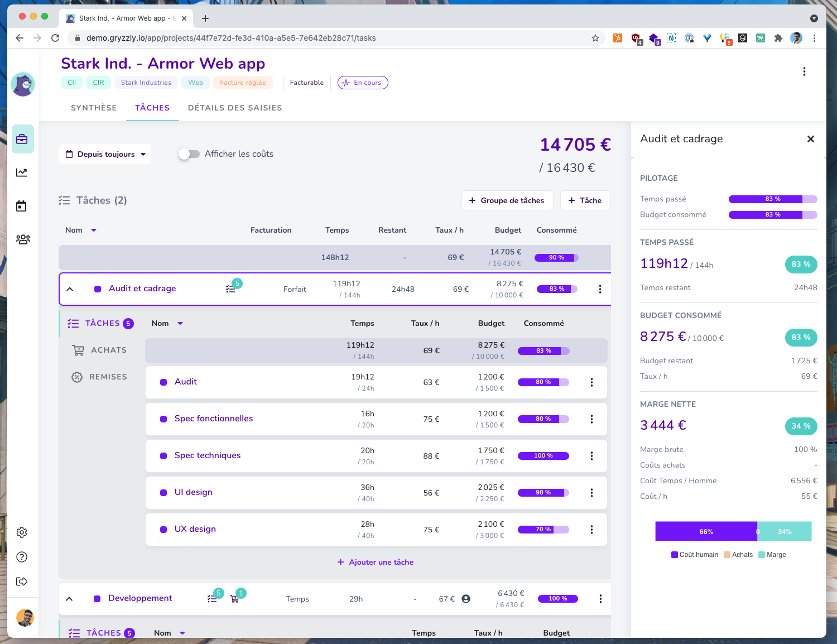Bookmark this page with the star icon
The height and width of the screenshot is (644, 837).
[x=595, y=38]
